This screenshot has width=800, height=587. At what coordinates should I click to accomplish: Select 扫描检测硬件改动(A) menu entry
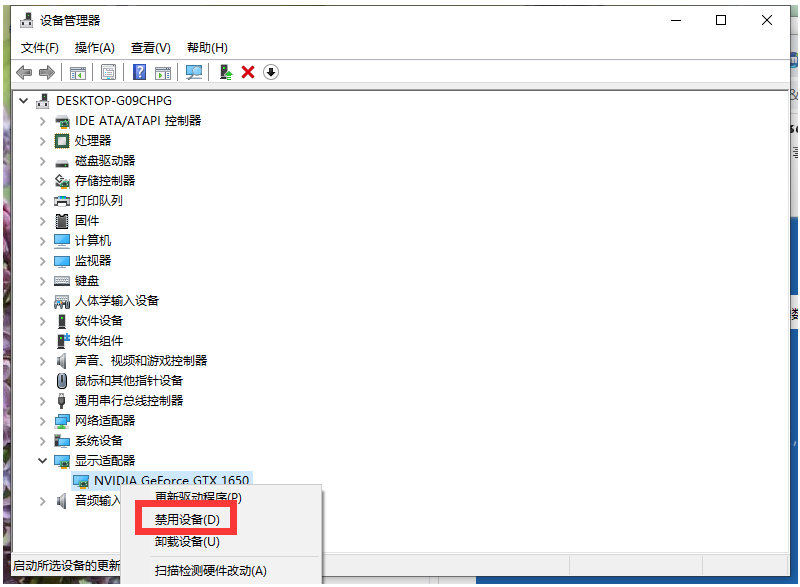211,571
